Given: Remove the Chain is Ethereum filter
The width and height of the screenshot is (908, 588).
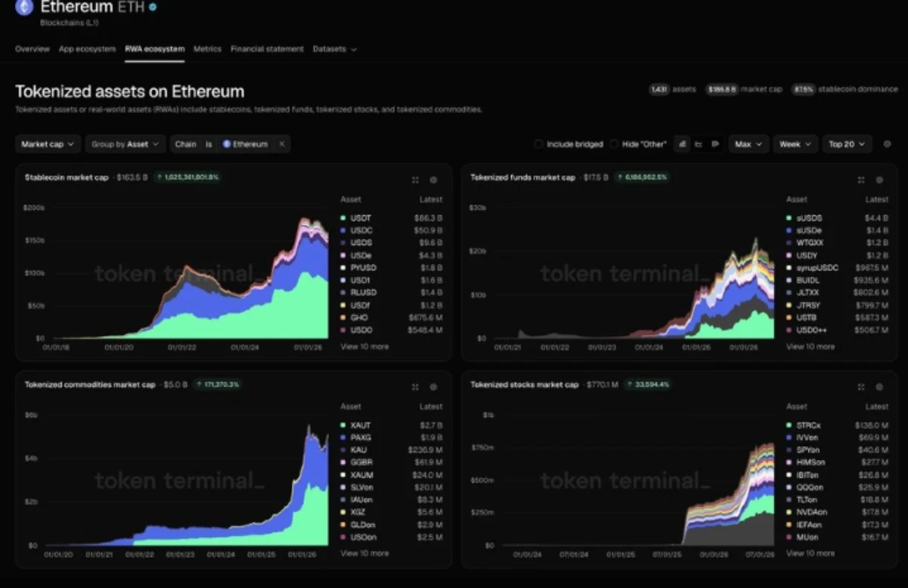Looking at the screenshot, I should 281,144.
